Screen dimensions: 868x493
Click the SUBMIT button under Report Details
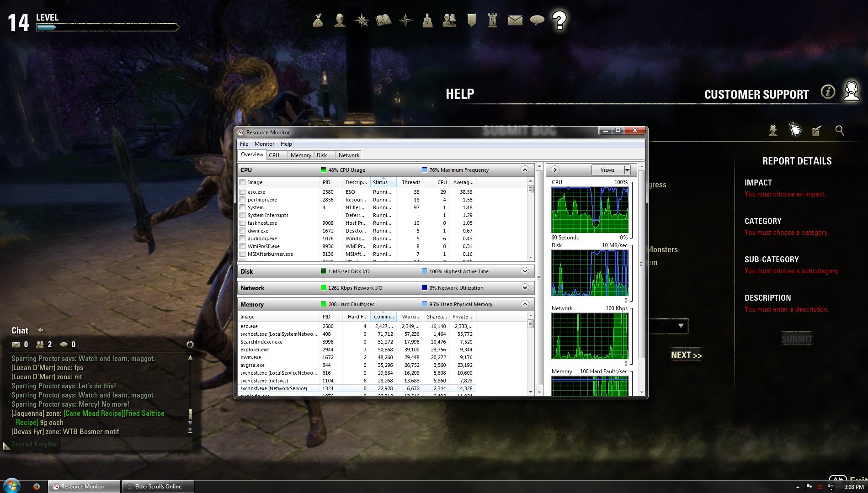coord(797,339)
